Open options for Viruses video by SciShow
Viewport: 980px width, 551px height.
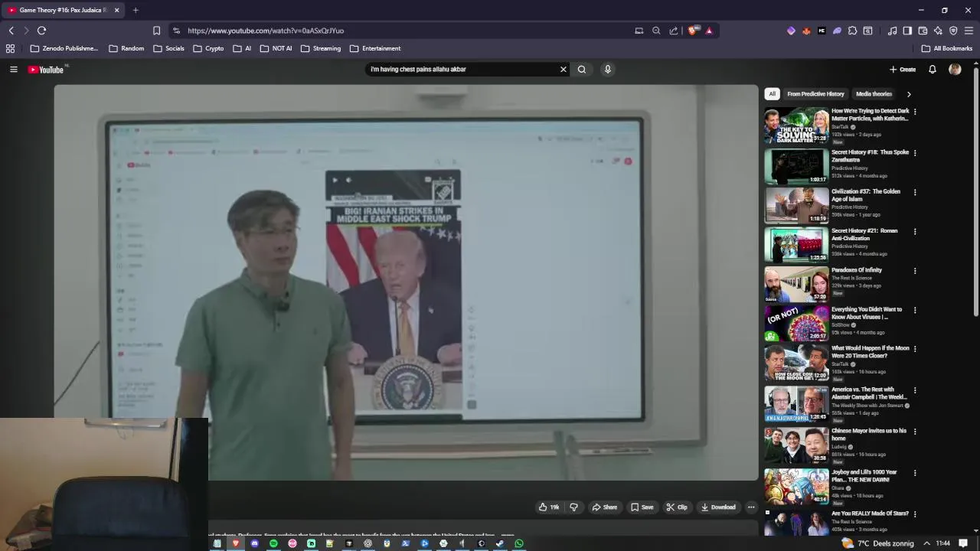915,310
